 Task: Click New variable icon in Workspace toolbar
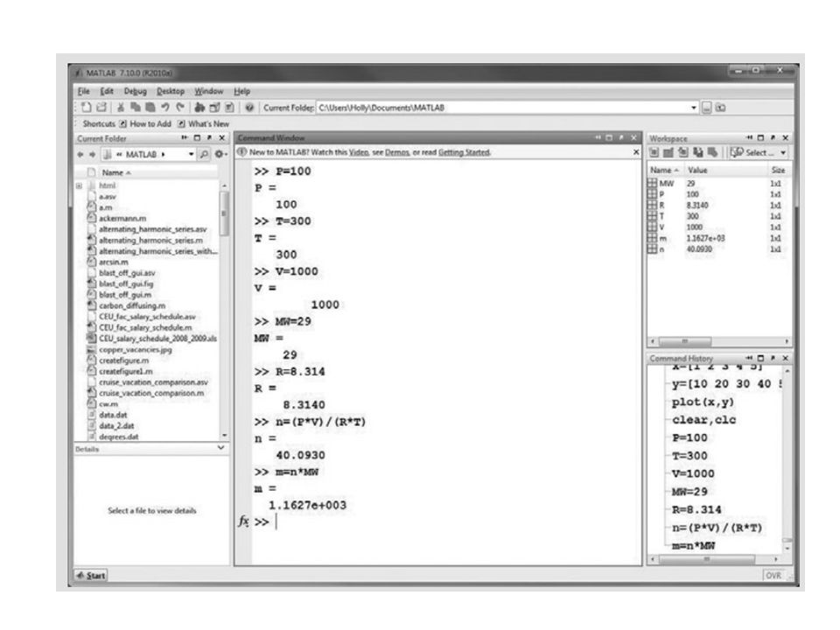(654, 152)
